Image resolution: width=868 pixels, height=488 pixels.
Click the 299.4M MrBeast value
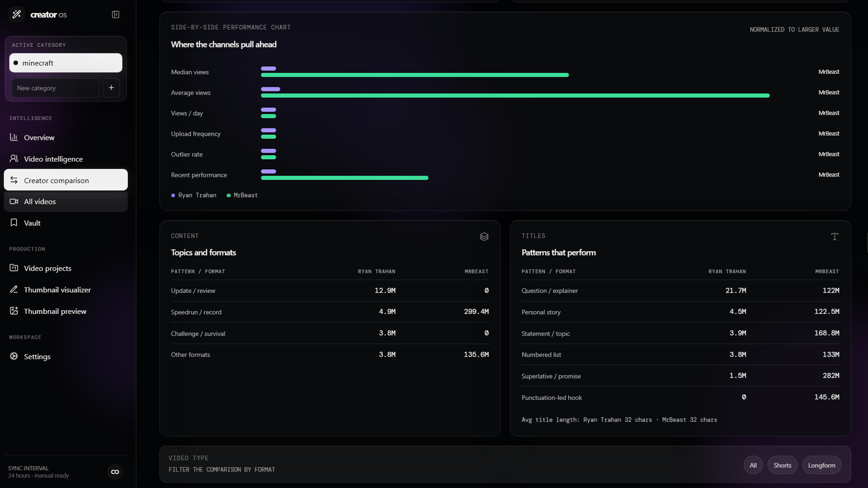[x=476, y=311]
